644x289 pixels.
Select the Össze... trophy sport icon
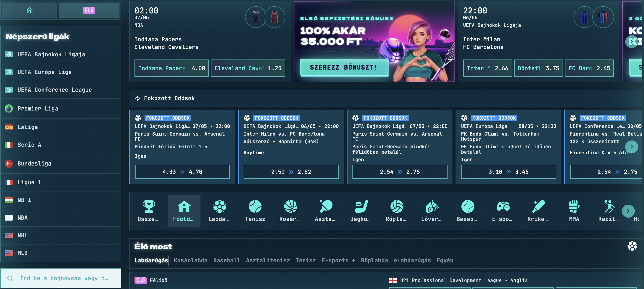pyautogui.click(x=149, y=211)
